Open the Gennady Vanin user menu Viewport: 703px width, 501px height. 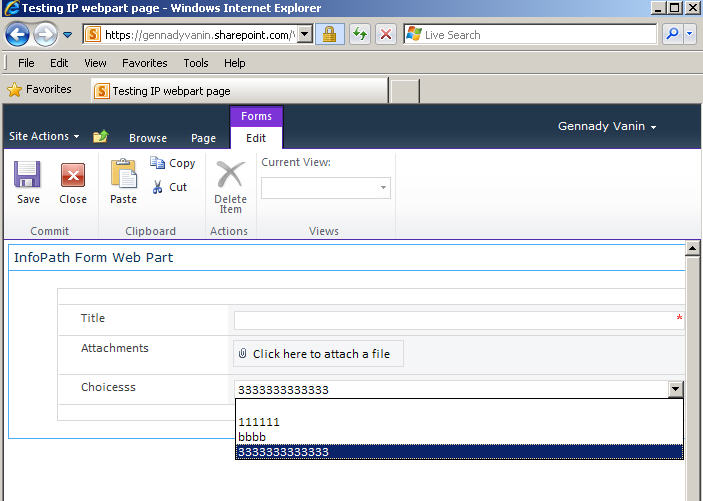click(x=607, y=126)
